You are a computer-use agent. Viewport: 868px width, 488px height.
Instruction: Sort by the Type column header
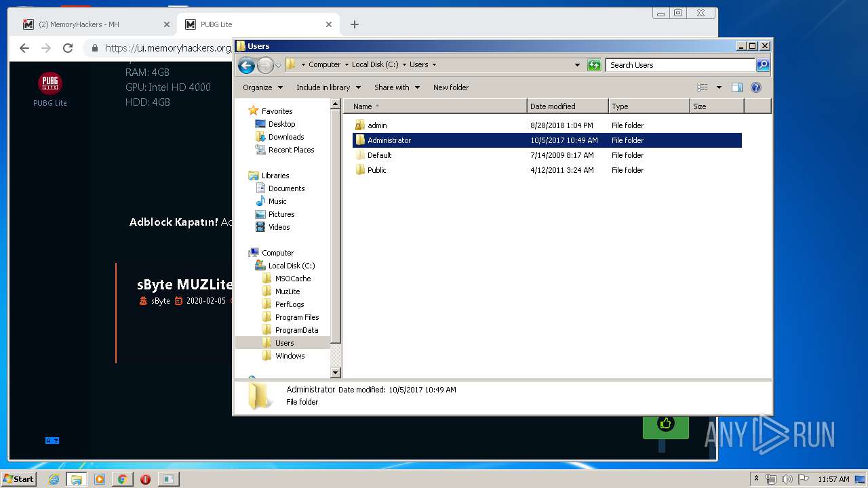coord(649,106)
